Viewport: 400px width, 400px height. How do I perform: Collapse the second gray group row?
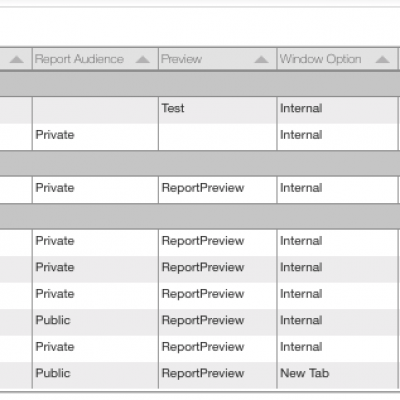200,163
